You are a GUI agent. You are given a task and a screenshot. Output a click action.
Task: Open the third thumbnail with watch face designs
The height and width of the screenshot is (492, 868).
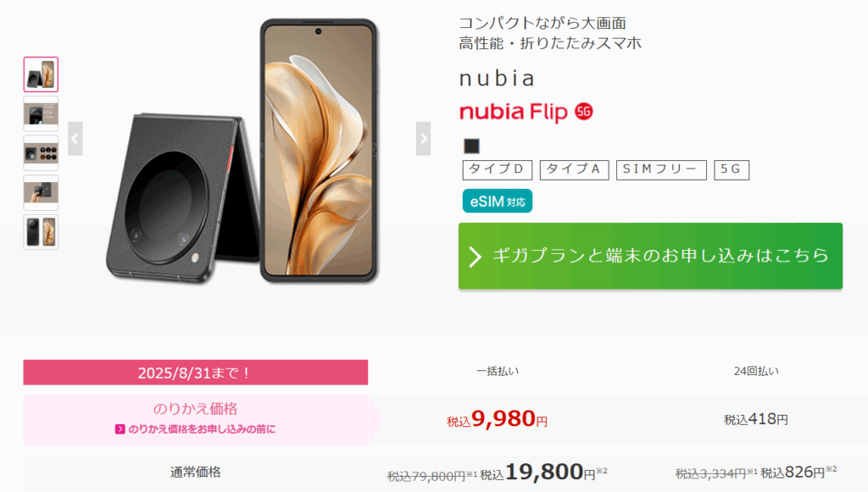41,153
